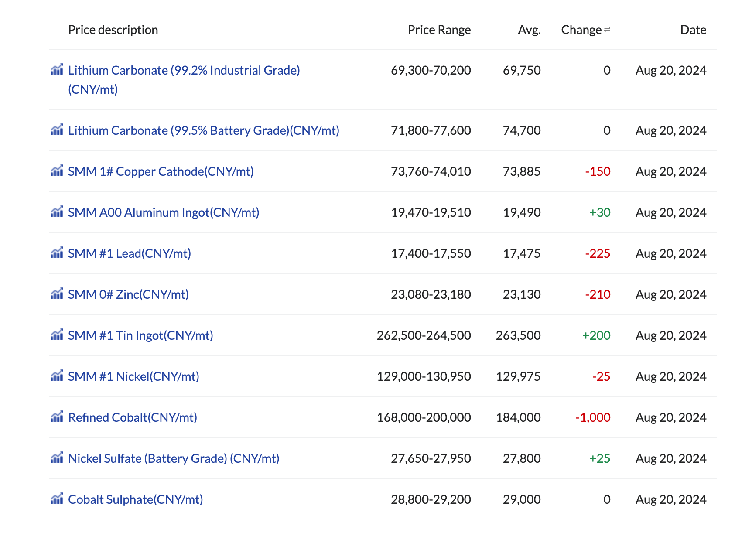
Task: Click the -210 change value
Action: click(598, 294)
